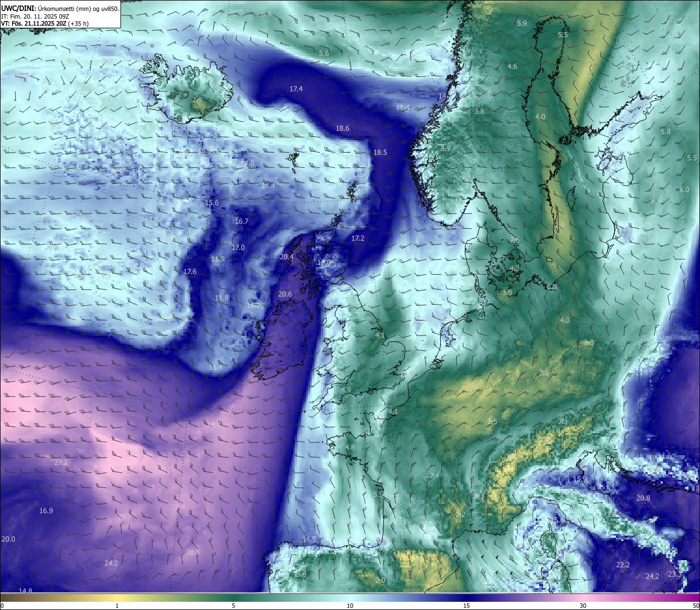Click the 18.6 value on the map

[342, 128]
